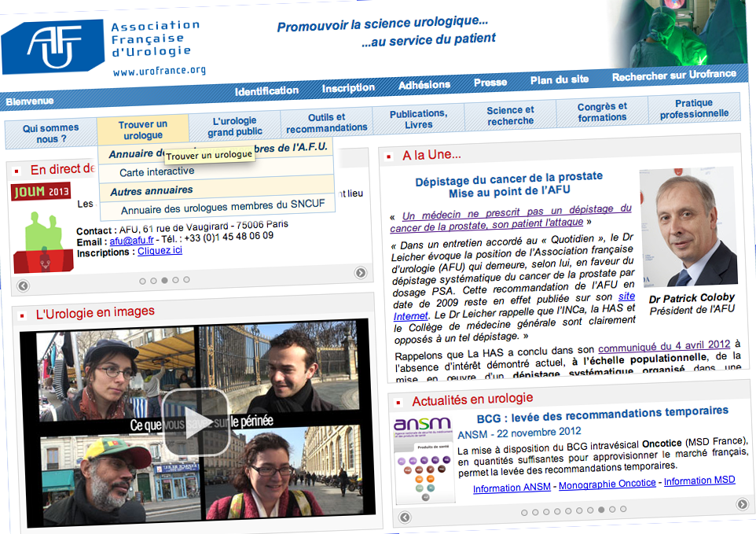
Task: Open the Cliquez ici inscriptions link
Action: pos(160,251)
